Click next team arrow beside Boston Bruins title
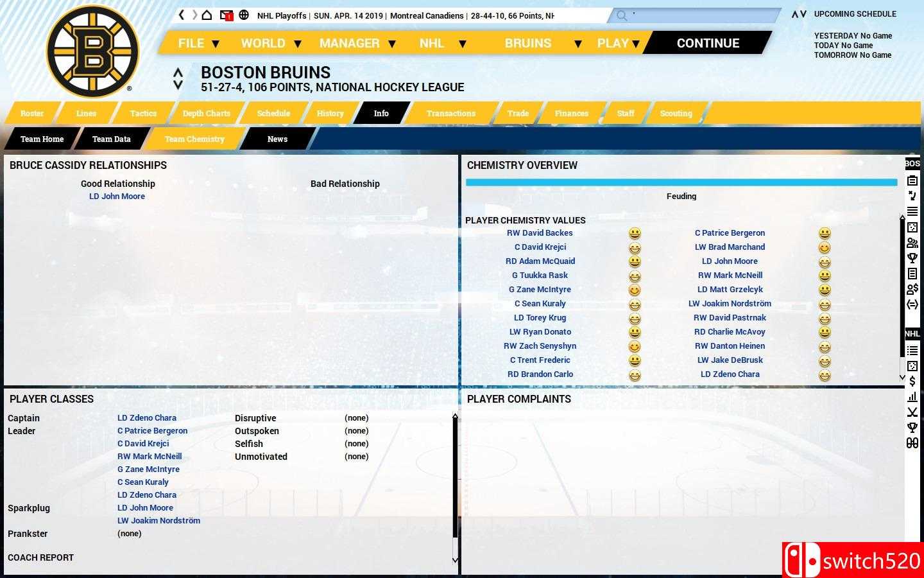The image size is (924, 578). pyautogui.click(x=178, y=85)
